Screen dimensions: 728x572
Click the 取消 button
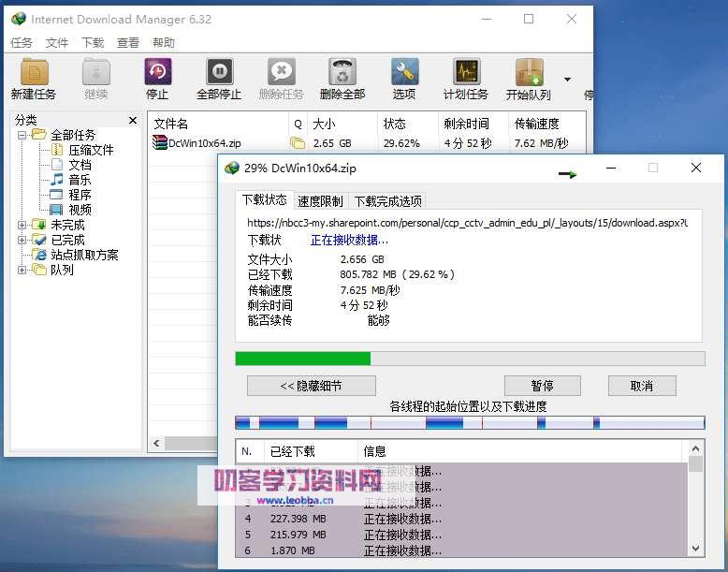(x=642, y=386)
